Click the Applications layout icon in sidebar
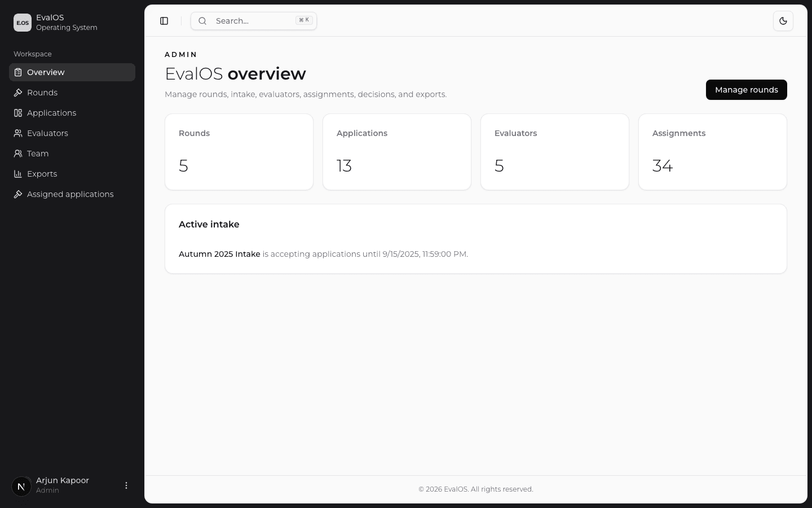Viewport: 812px width, 508px height. click(18, 113)
